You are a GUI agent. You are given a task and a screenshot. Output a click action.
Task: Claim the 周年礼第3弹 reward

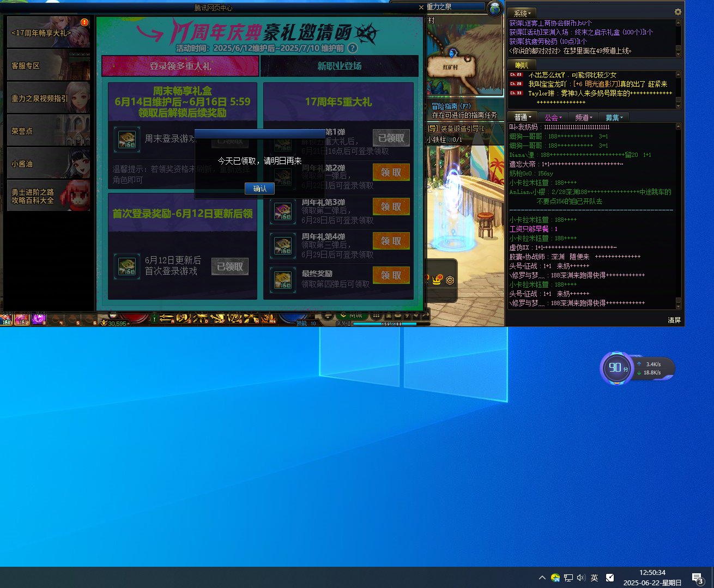pyautogui.click(x=391, y=207)
